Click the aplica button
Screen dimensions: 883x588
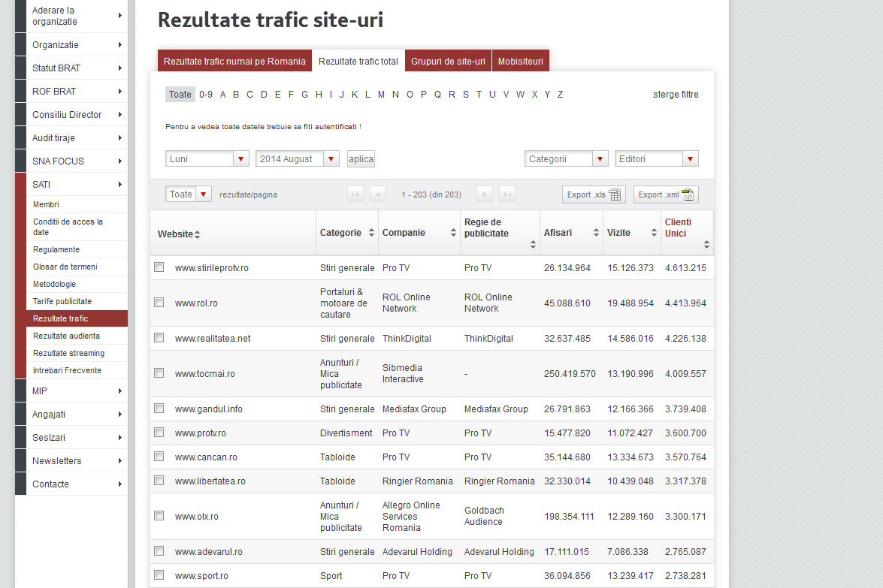coord(361,159)
